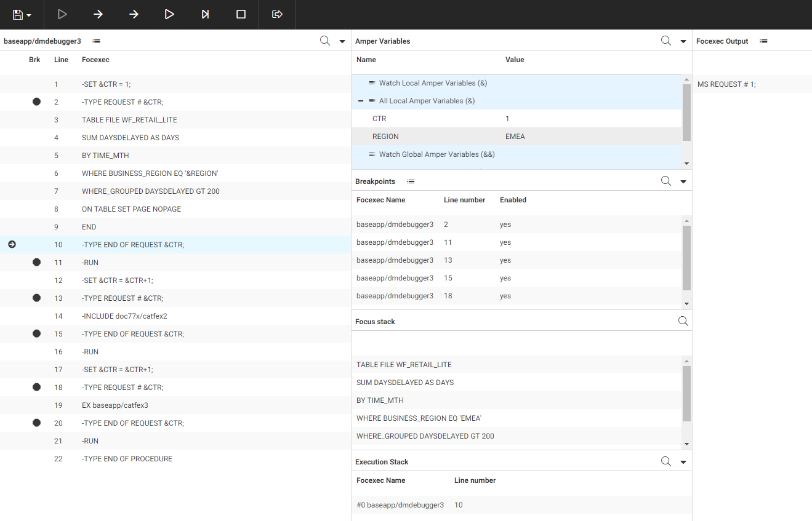Click the Amper Variables vertical scrollbar thumb
Image resolution: width=812 pixels, height=521 pixels.
[x=687, y=113]
